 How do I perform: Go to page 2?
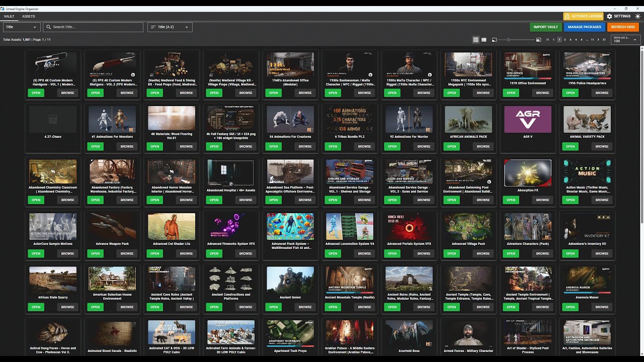565,40
